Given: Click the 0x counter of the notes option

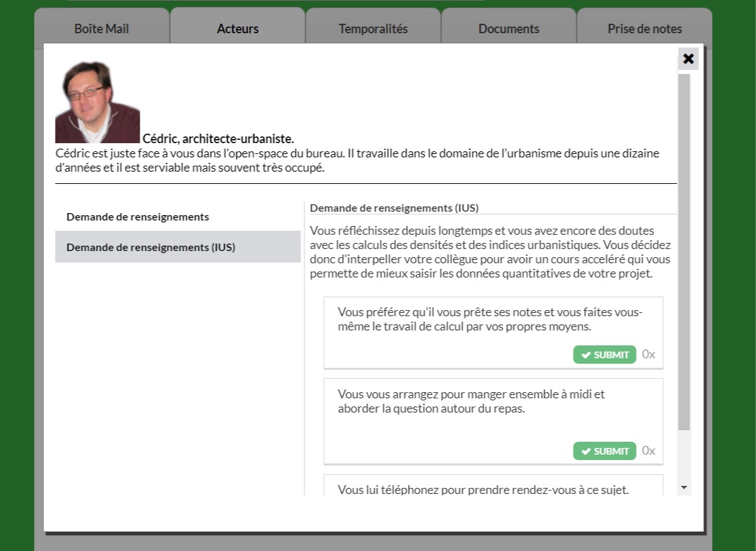Looking at the screenshot, I should (649, 354).
